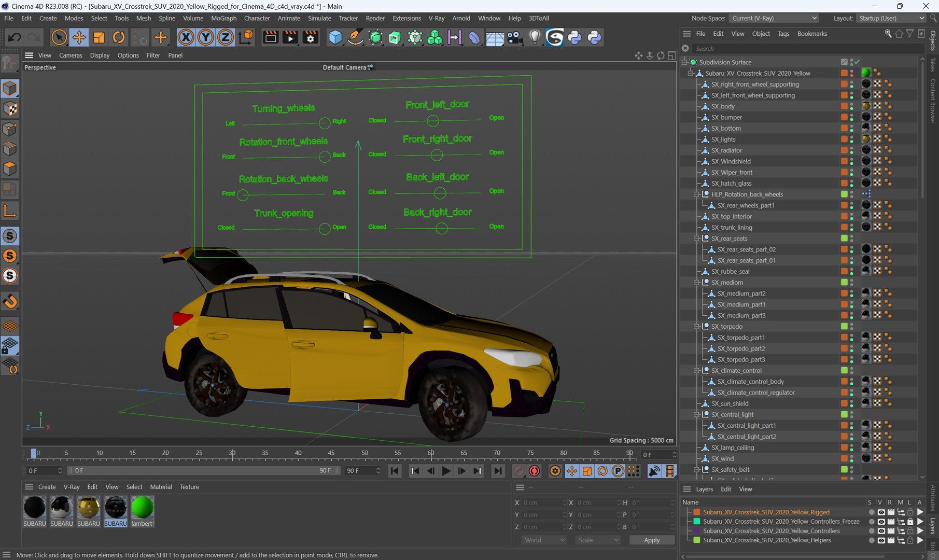The height and width of the screenshot is (560, 939).
Task: Click the Object manager search field
Action: click(808, 48)
